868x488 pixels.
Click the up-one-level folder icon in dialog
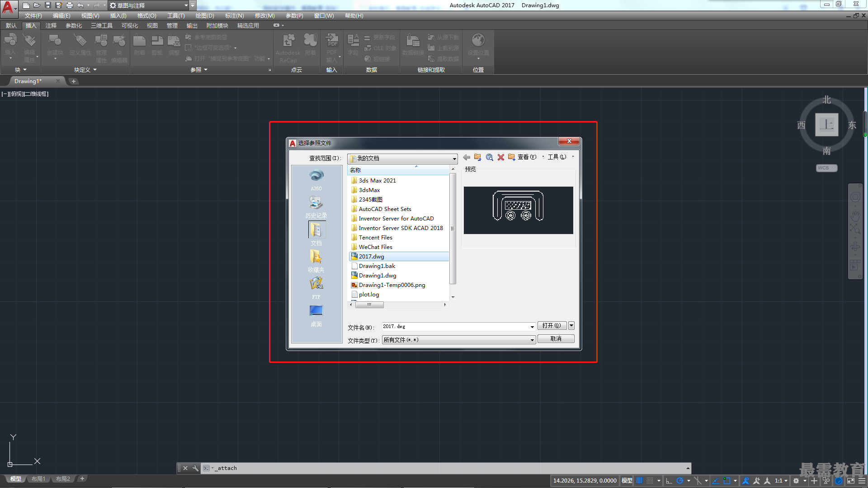pyautogui.click(x=478, y=157)
